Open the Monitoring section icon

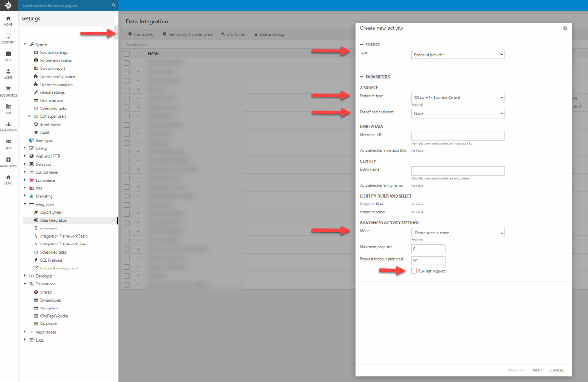pos(8,160)
